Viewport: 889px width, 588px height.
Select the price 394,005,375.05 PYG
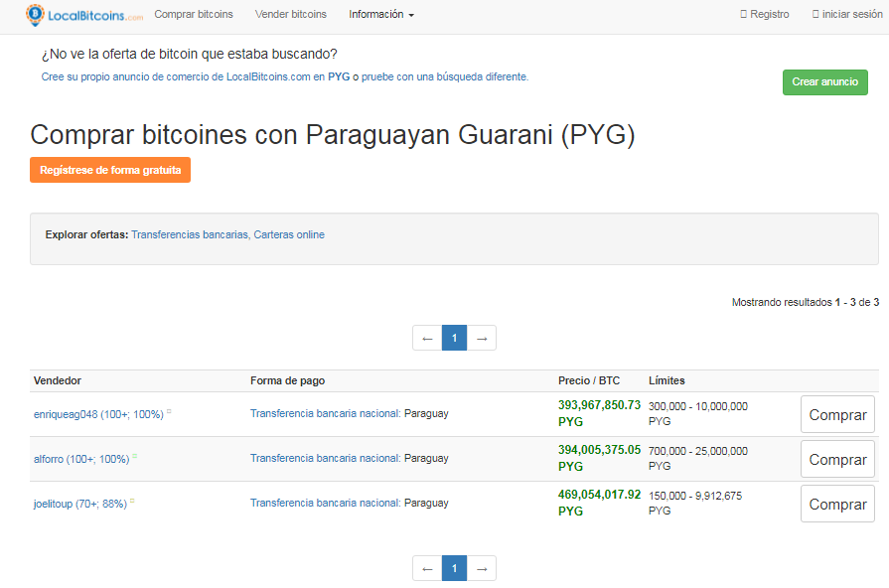point(599,458)
